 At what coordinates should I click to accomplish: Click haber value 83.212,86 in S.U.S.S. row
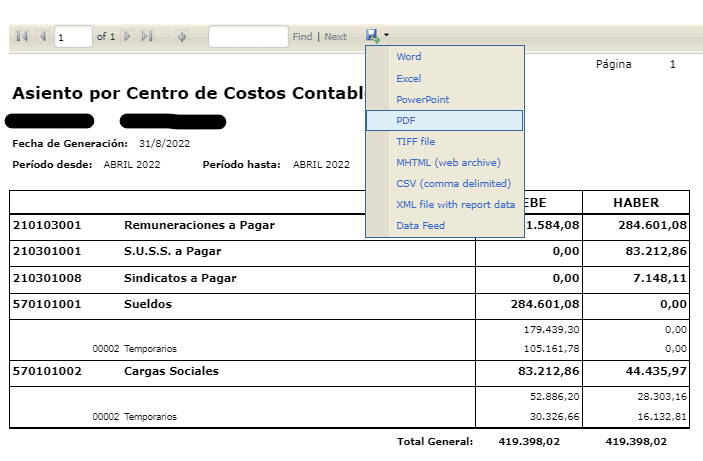[x=656, y=251]
